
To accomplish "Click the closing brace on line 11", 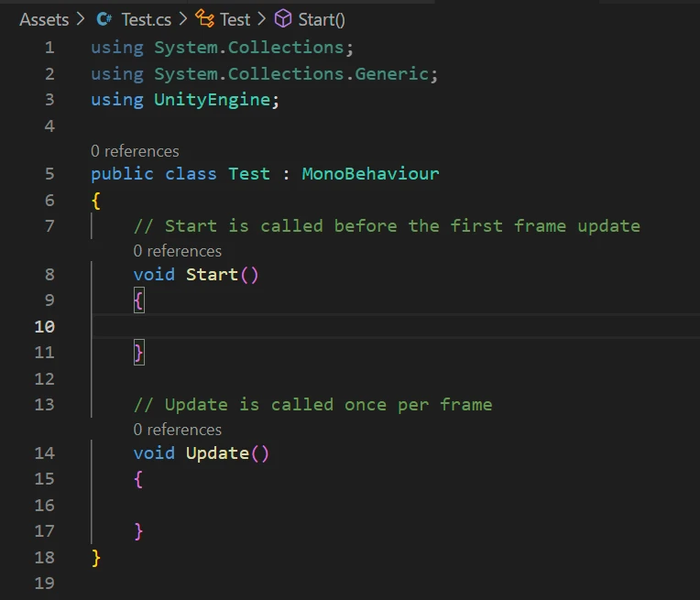I will [x=139, y=353].
